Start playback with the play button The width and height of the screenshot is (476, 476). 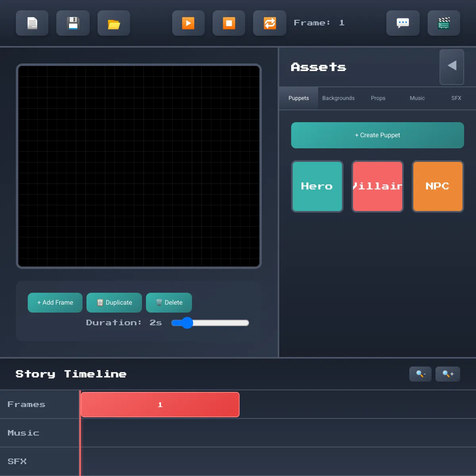pos(188,23)
